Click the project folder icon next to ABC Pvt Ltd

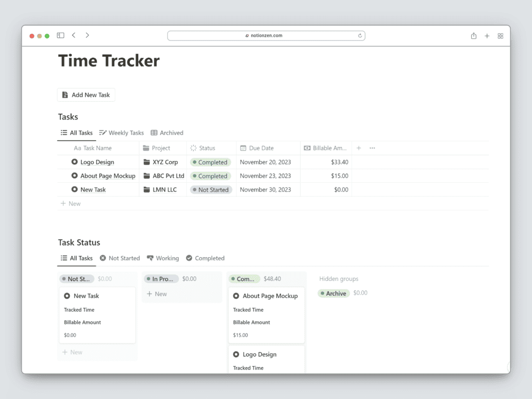click(x=146, y=176)
